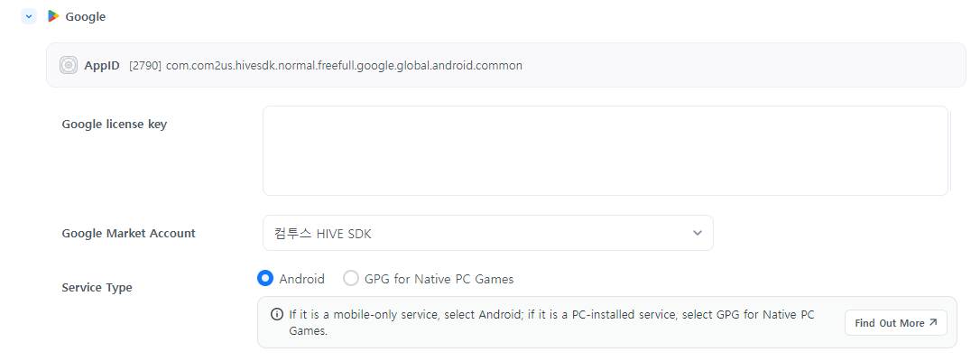Click the Service Type label
The image size is (980, 361).
97,287
